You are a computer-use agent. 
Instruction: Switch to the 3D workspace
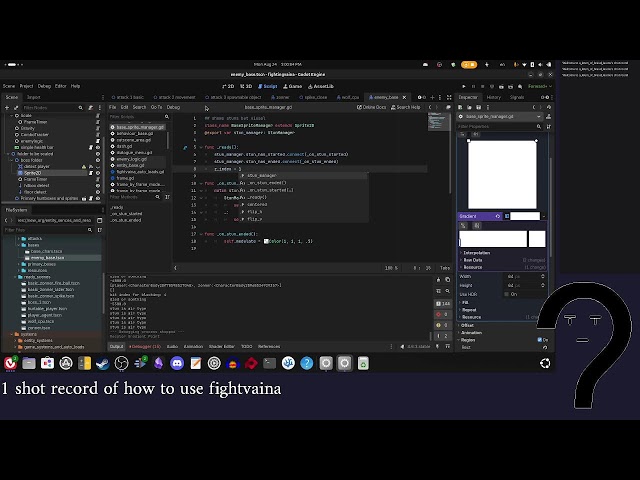coord(246,86)
